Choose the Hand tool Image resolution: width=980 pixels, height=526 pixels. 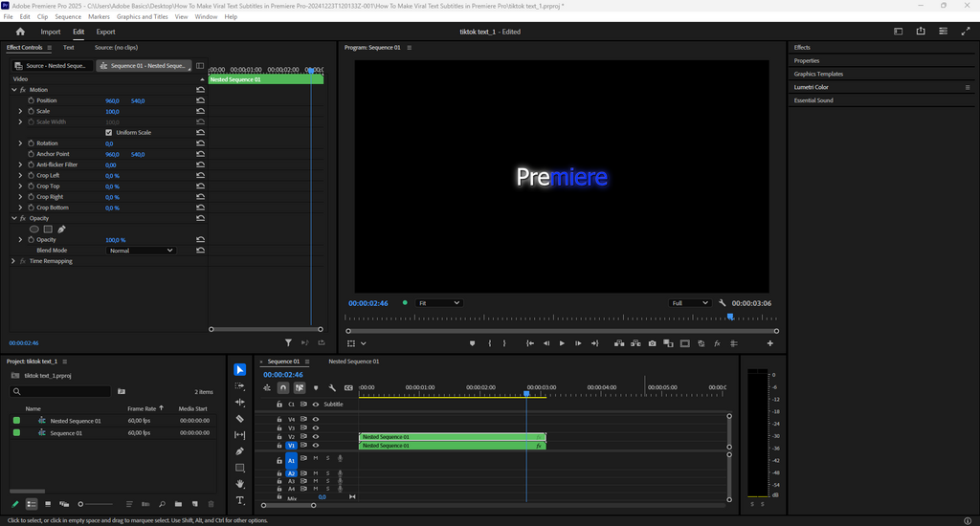coord(239,484)
